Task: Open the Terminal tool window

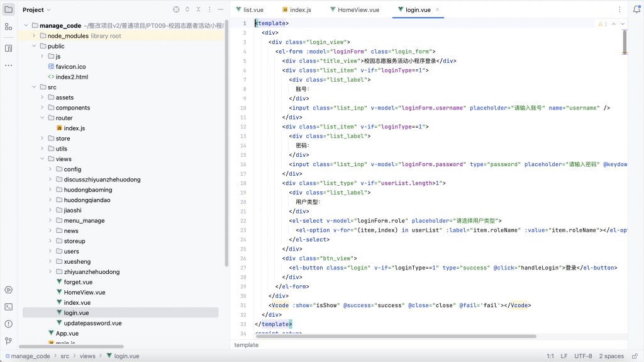Action: 8,307
